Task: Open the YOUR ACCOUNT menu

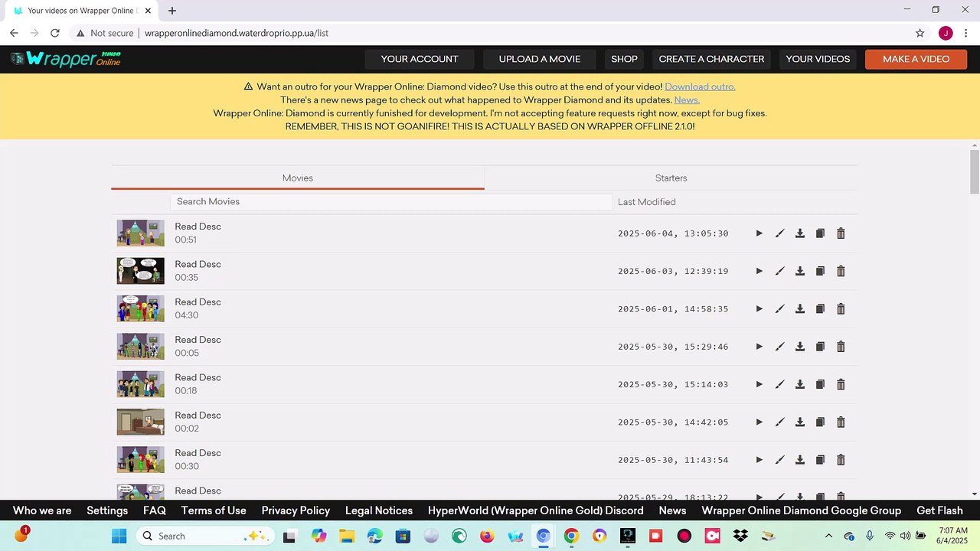Action: (x=420, y=59)
